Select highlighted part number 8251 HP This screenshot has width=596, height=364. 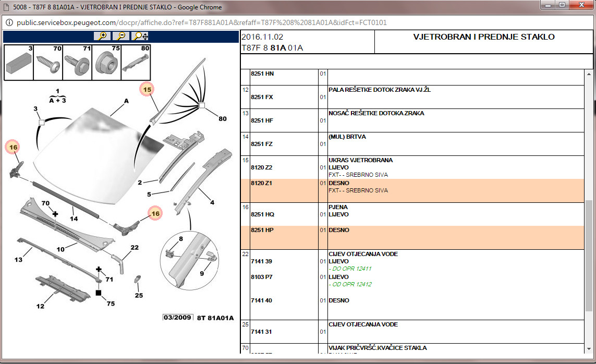262,230
